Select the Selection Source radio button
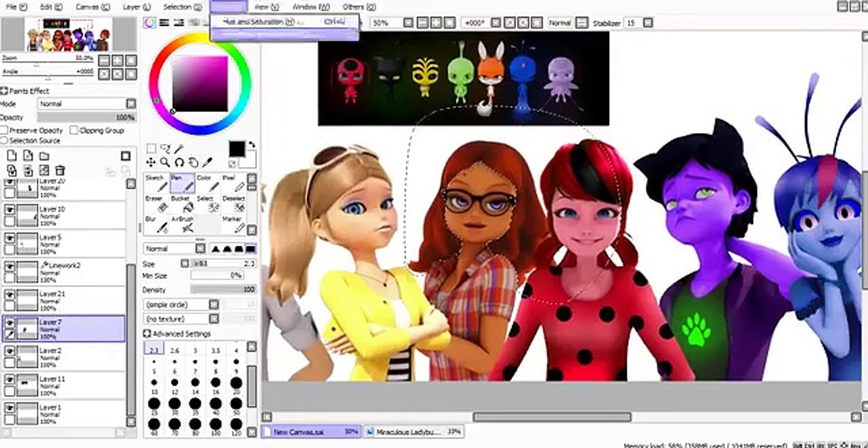Viewport: 868px width, 448px height. 4,141
